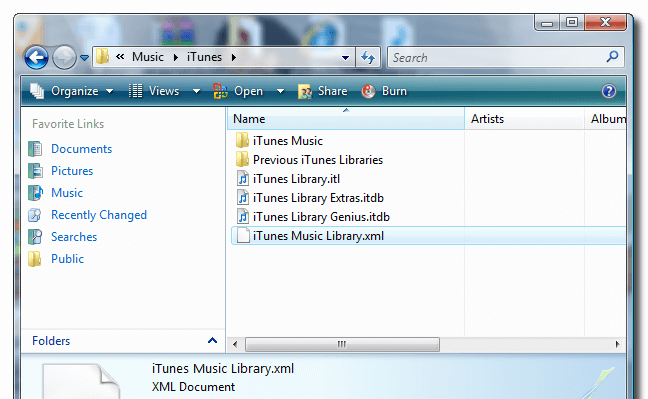Click the Documents sidebar icon
This screenshot has width=648, height=399.
point(35,149)
